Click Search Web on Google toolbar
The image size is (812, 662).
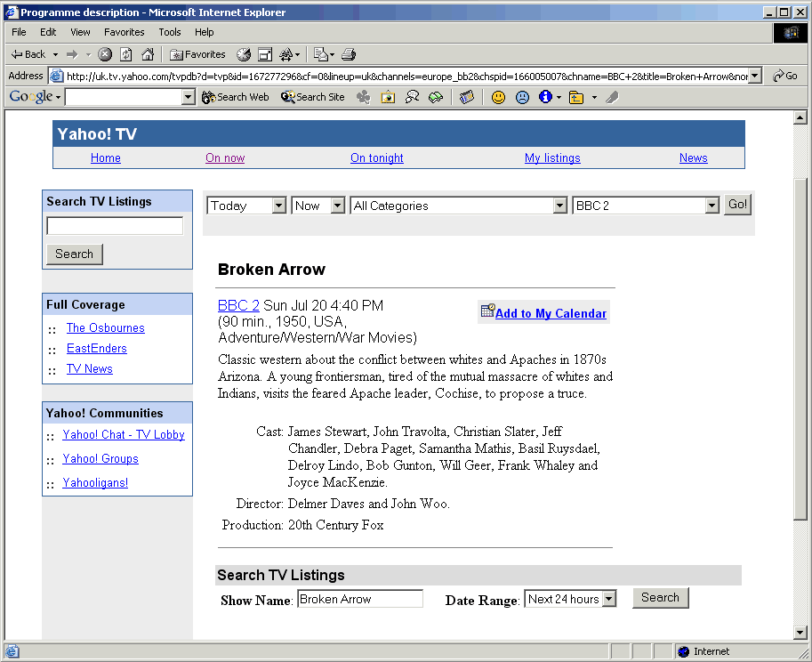pos(236,97)
